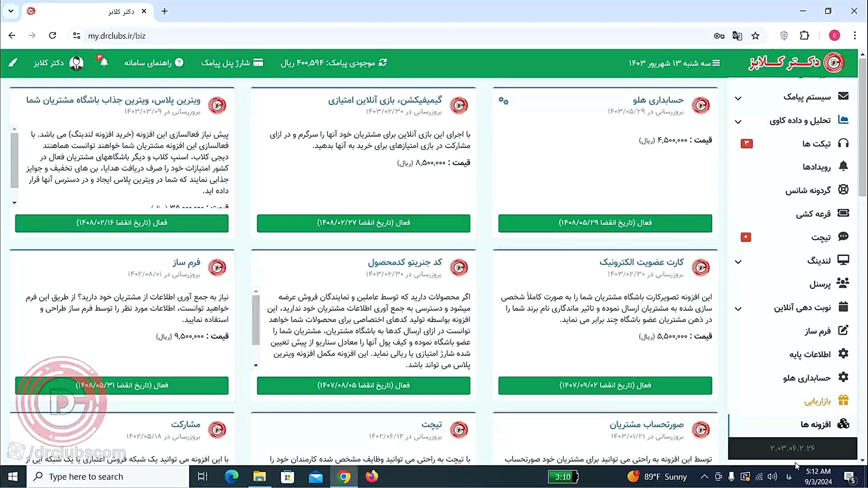Click the settings gears on the حسابداری هلو card

coord(503,100)
